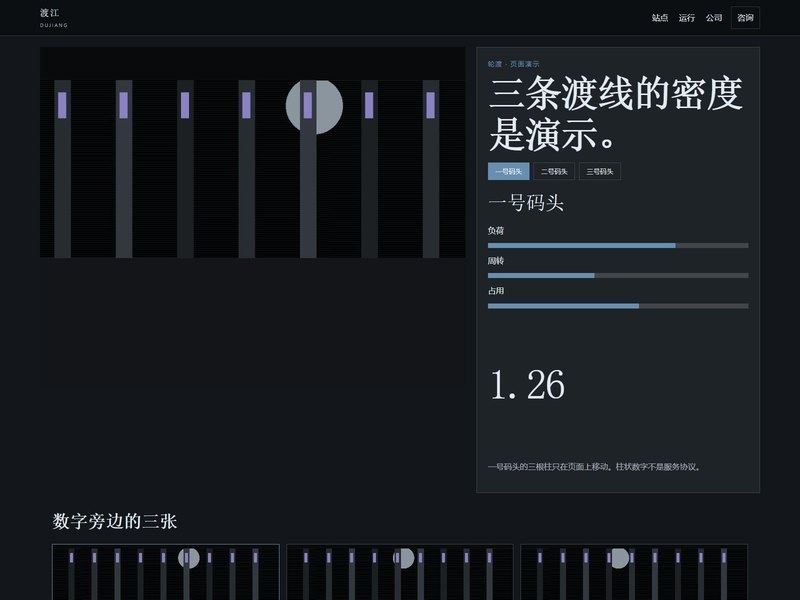800x600 pixels.
Task: Click the 一号码头的三根柱 footnote sentence
Action: [x=594, y=467]
